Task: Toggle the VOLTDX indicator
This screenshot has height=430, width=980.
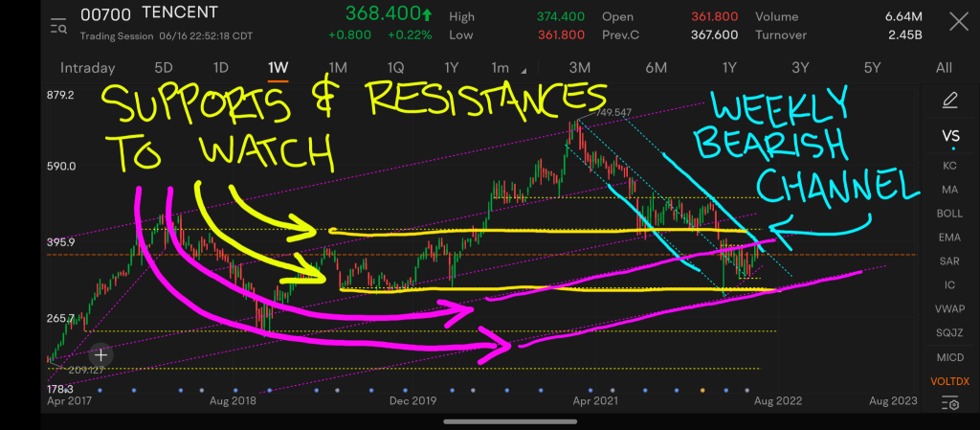Action: 950,381
